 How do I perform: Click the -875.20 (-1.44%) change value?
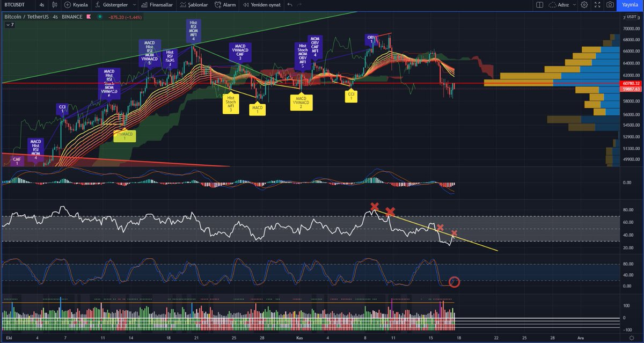tap(125, 17)
